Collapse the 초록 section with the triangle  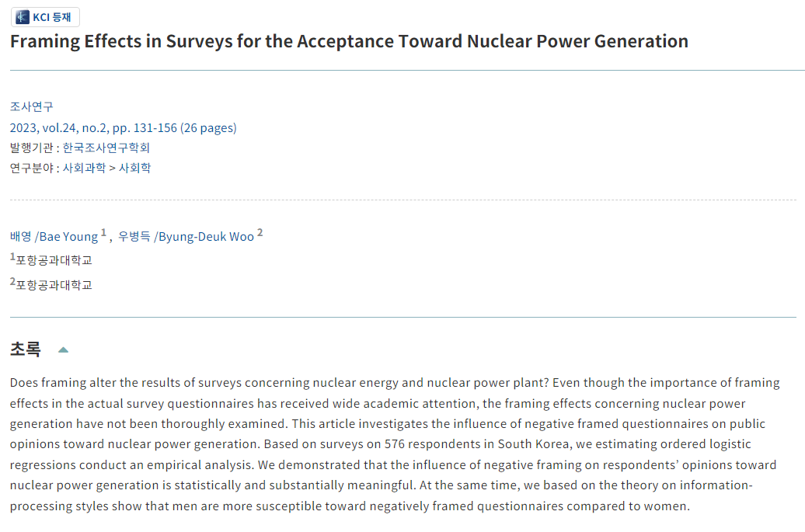pyautogui.click(x=63, y=350)
